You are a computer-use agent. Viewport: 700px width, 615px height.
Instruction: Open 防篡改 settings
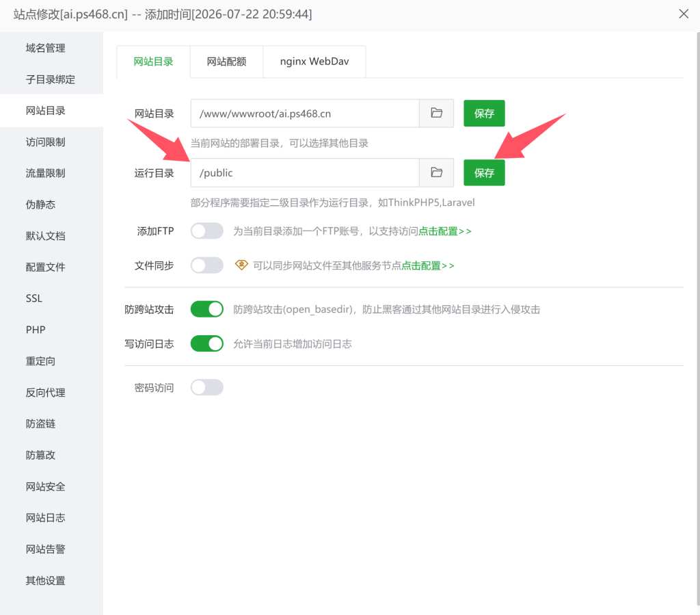coord(51,455)
